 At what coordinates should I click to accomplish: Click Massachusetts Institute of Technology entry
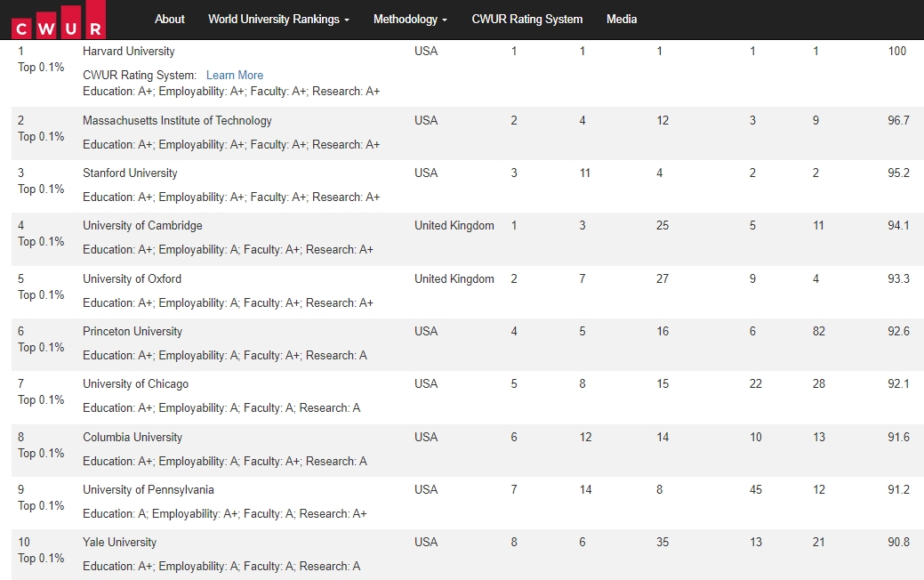[x=177, y=121]
